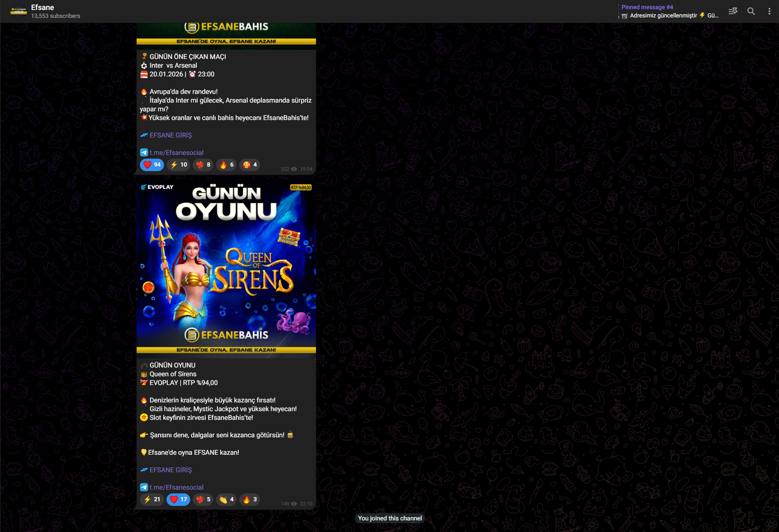Click the 'Queen of Sirens' caption line
This screenshot has height=532, width=779.
click(x=173, y=374)
